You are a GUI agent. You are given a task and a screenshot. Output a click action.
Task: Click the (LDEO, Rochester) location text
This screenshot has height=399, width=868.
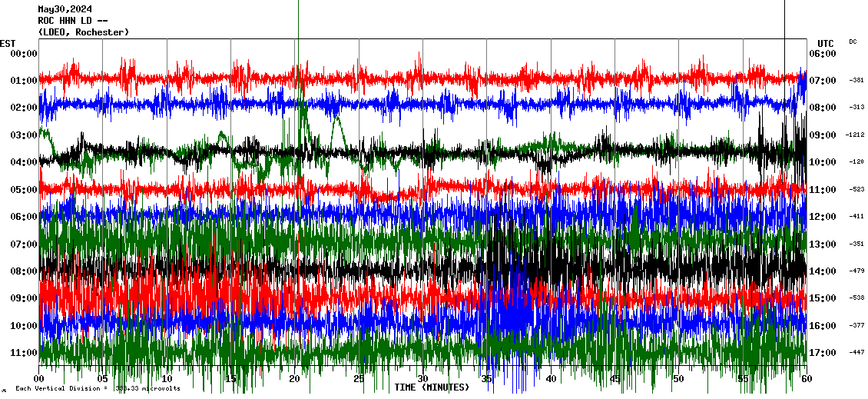tap(83, 32)
